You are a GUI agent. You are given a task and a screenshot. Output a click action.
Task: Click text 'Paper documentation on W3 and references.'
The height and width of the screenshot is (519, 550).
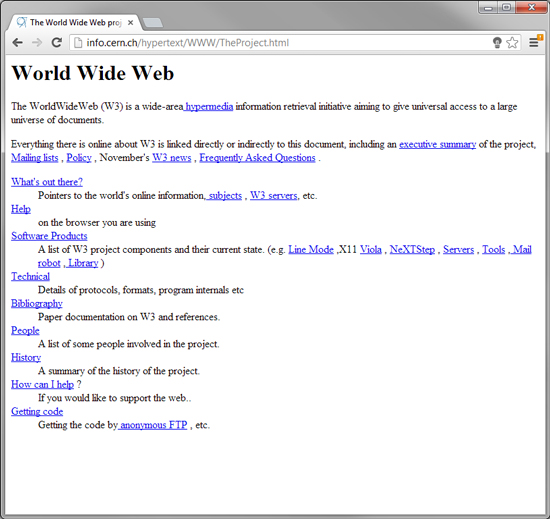pyautogui.click(x=129, y=317)
